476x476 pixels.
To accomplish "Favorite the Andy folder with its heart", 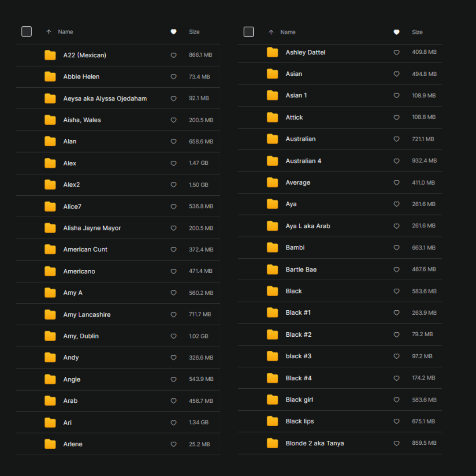I will click(173, 357).
